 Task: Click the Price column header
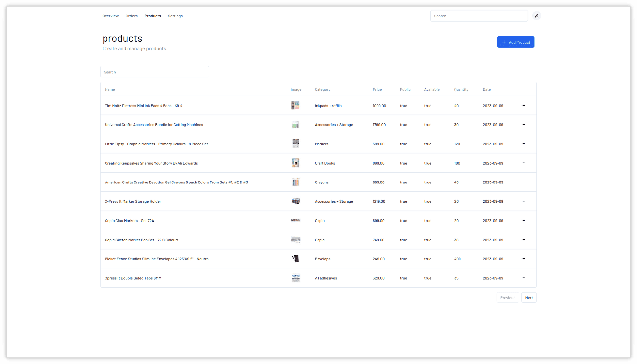coord(377,89)
